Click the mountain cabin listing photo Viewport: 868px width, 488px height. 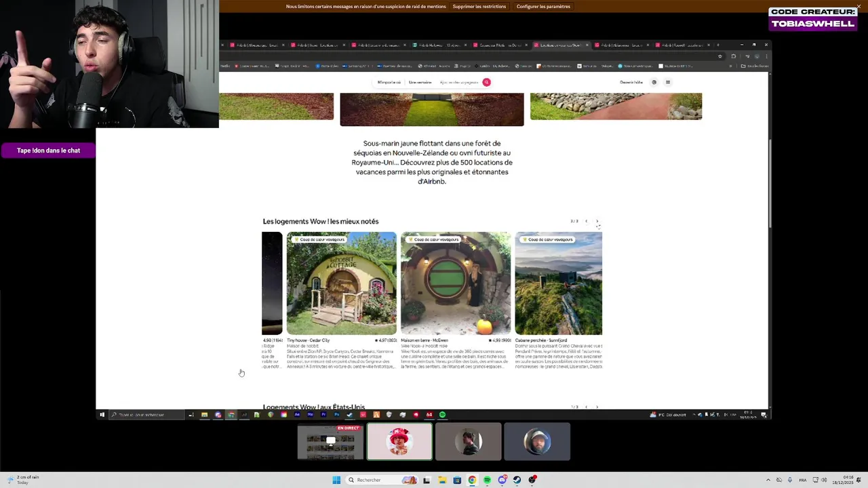(559, 283)
